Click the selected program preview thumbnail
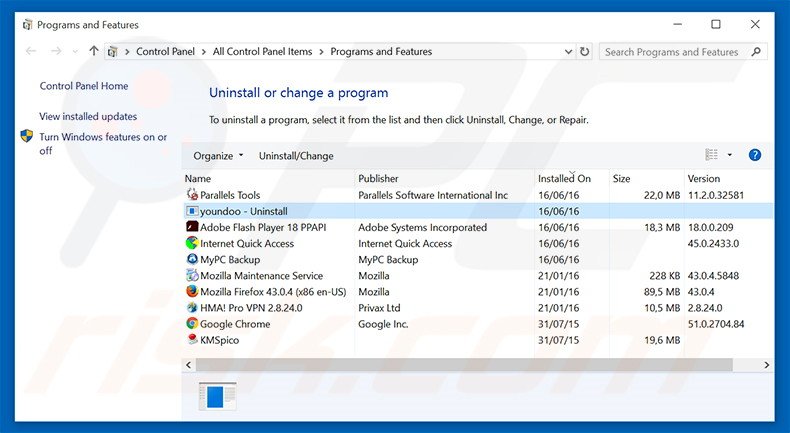This screenshot has width=790, height=433. tap(217, 396)
